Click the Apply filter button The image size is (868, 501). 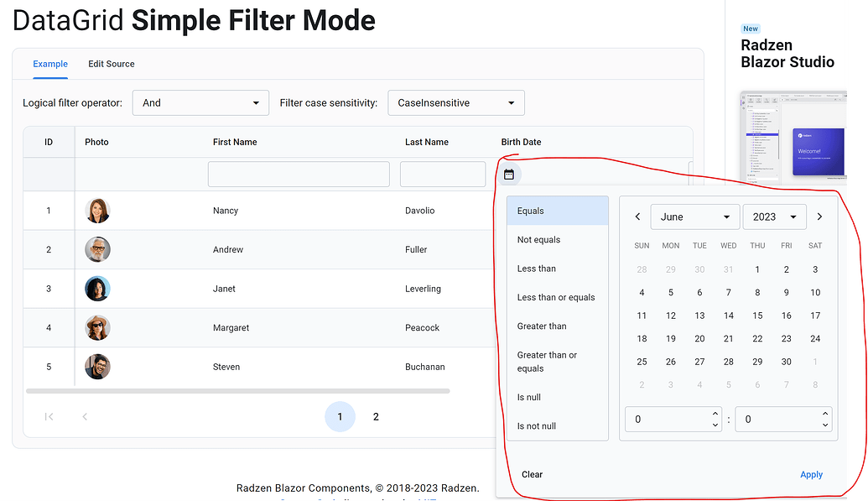point(811,474)
